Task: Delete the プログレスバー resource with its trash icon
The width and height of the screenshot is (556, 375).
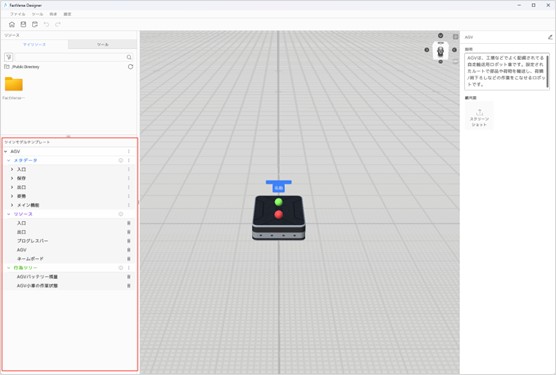Action: pos(129,241)
